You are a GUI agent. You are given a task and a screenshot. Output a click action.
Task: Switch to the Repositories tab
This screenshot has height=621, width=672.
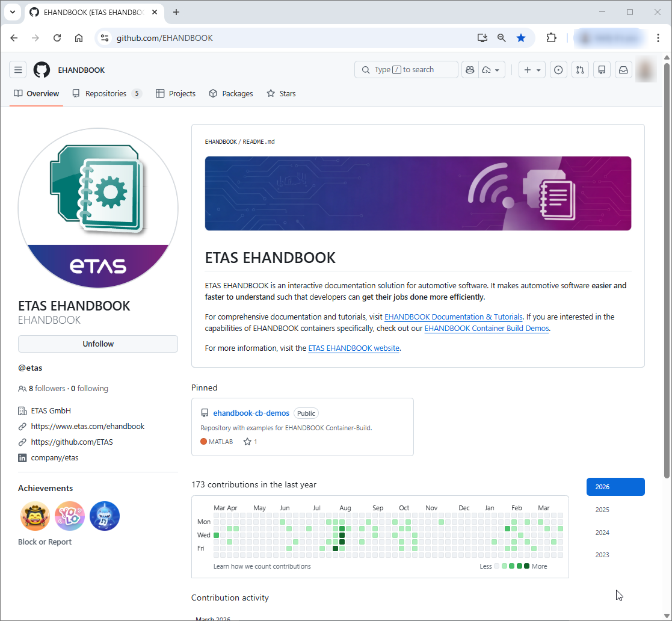(x=106, y=93)
